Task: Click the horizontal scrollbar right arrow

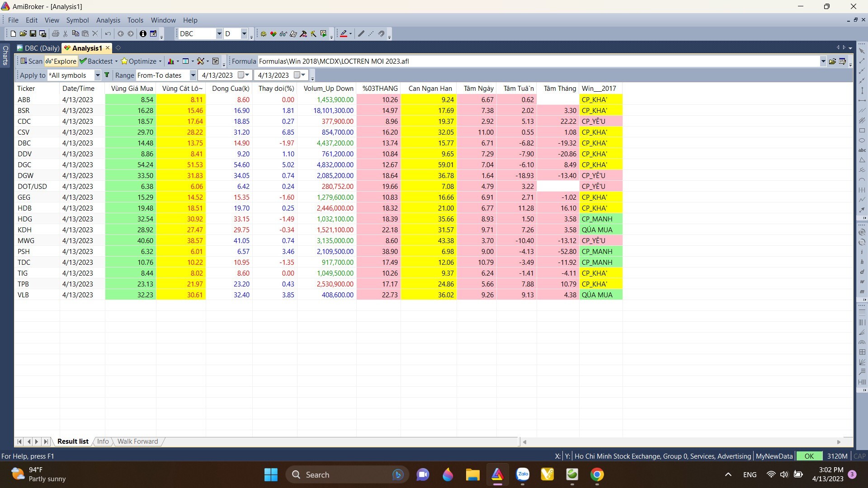Action: 839,442
